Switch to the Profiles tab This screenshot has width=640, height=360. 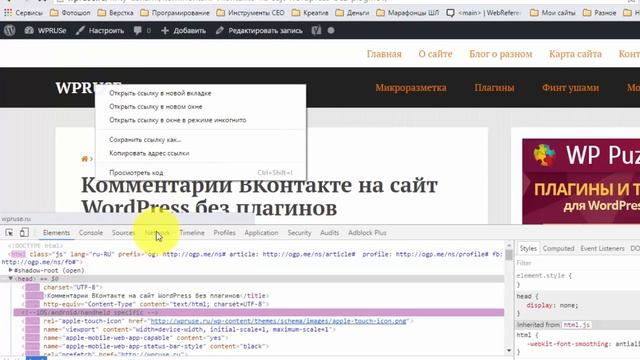224,233
